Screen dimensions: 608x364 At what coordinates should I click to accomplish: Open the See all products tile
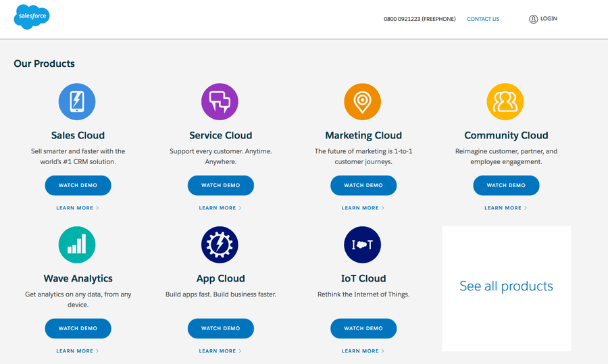point(507,288)
